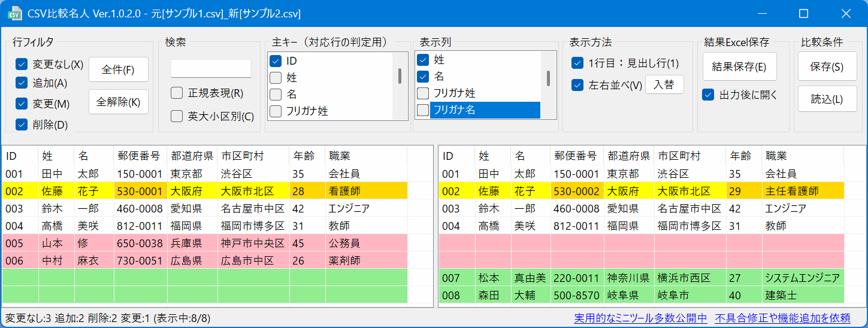
Task: Check the highlighted フリガナ名 in 表示列
Action: (x=423, y=110)
